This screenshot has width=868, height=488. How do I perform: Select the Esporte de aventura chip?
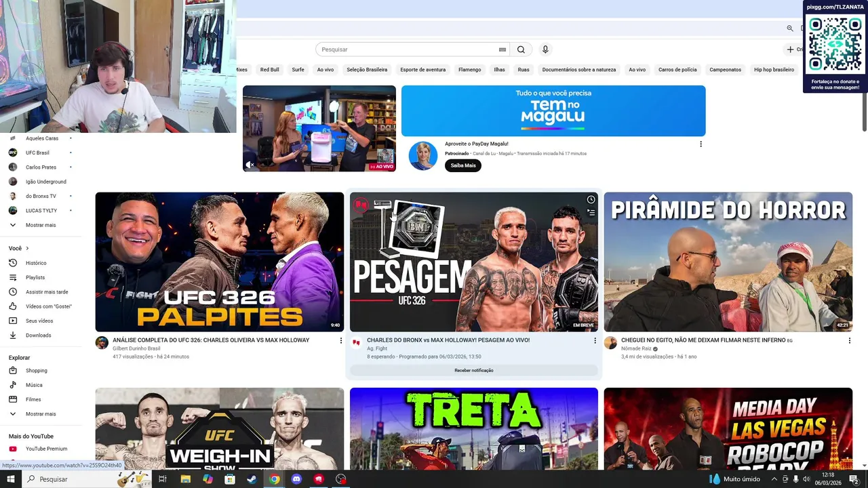pos(423,70)
